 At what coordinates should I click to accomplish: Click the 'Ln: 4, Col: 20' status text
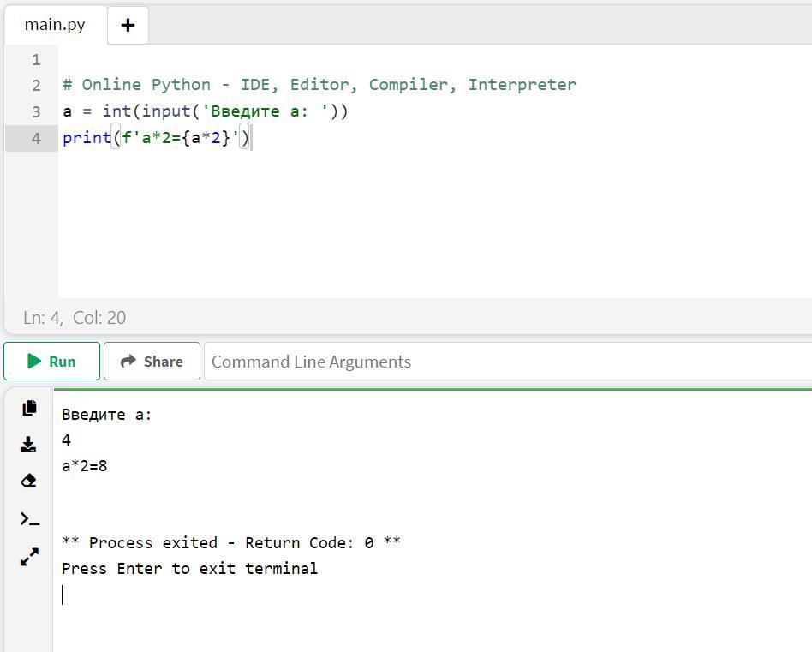[75, 318]
